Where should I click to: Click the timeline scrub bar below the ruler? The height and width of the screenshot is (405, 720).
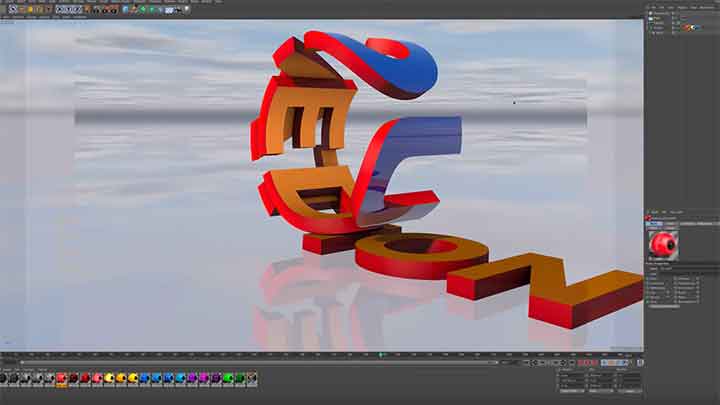click(259, 362)
